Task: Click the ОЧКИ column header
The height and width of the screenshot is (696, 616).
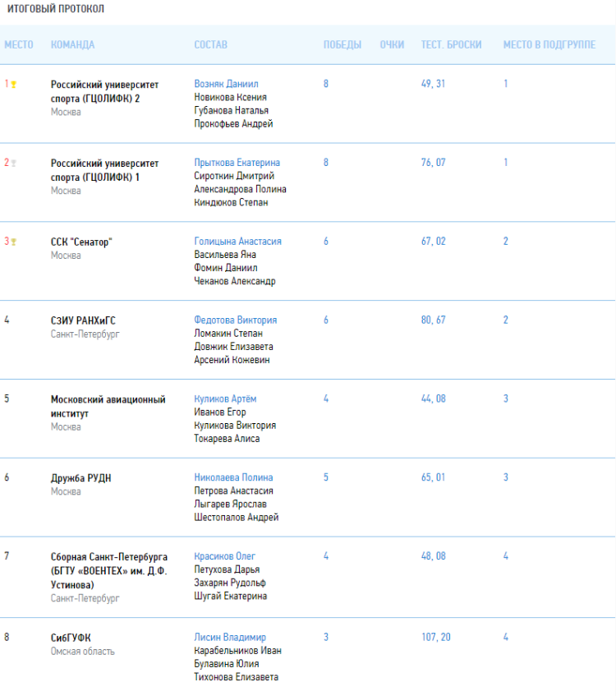Action: click(x=392, y=44)
